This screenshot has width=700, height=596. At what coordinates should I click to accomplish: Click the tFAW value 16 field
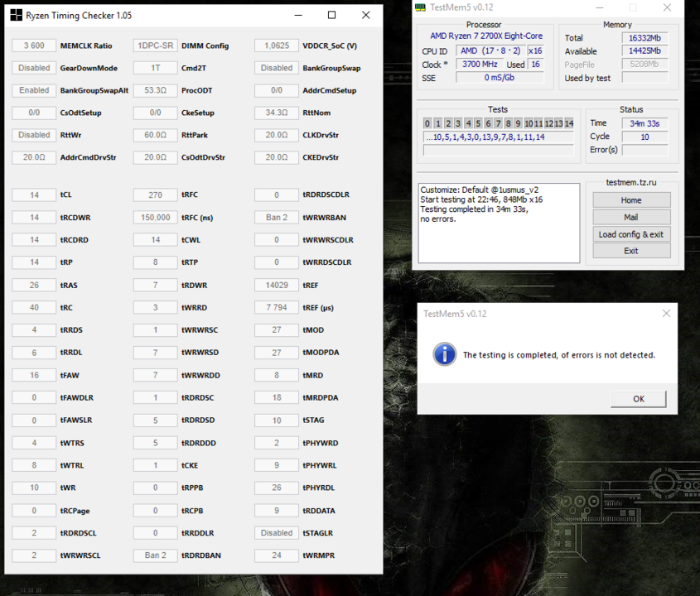34,375
